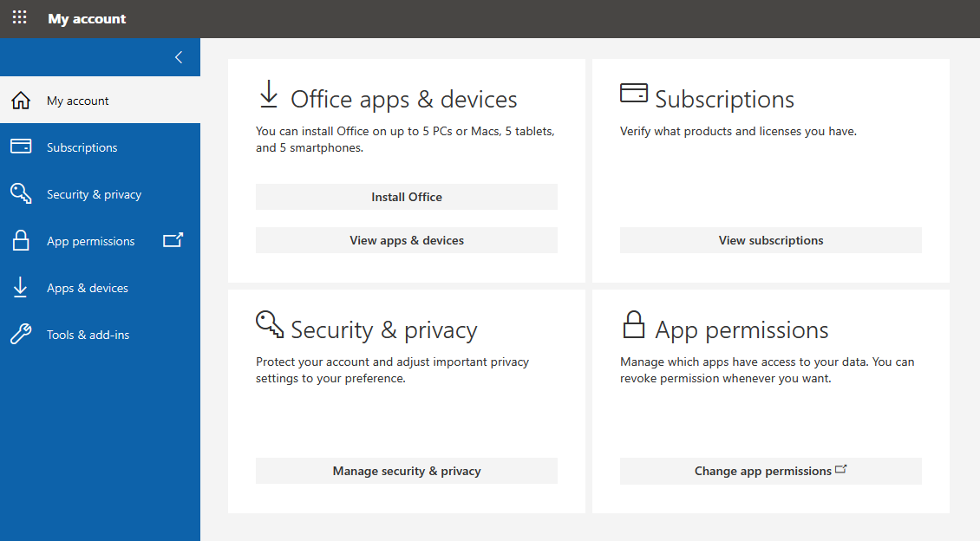The width and height of the screenshot is (980, 541).
Task: Open Subscriptions from the sidebar
Action: (x=100, y=147)
